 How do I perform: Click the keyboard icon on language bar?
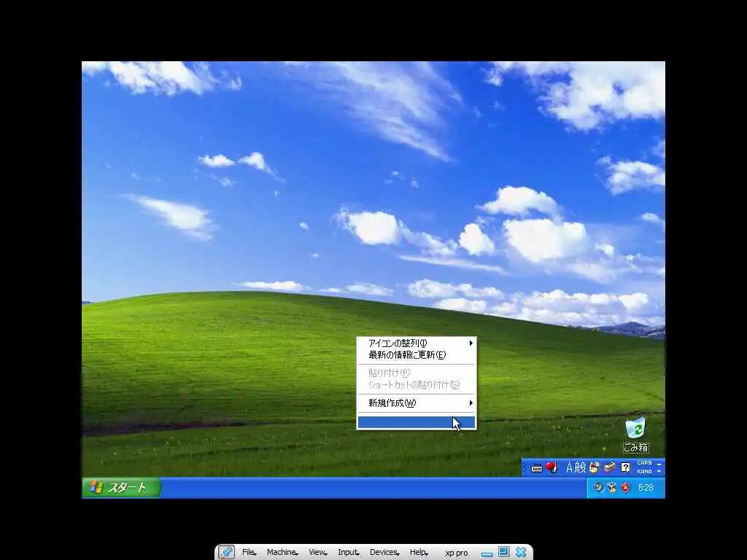point(536,468)
